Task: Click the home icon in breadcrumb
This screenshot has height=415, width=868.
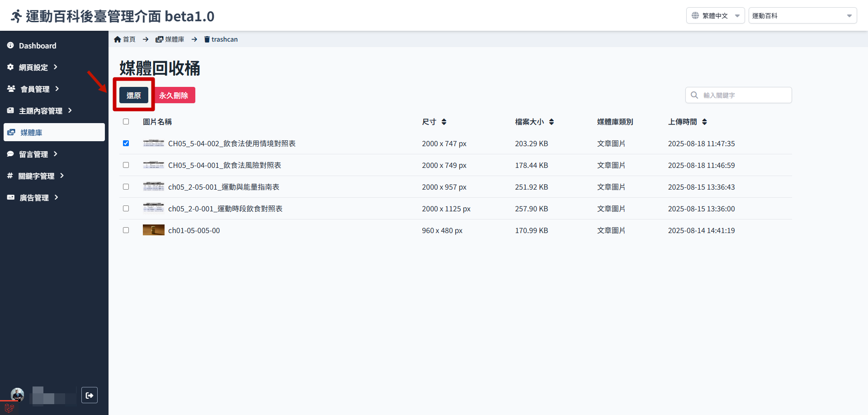Action: 118,39
